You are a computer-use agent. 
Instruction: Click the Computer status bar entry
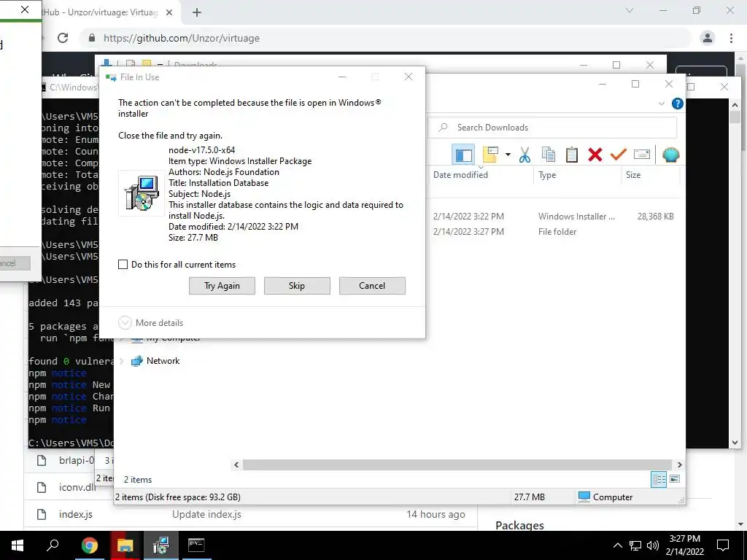pyautogui.click(x=605, y=497)
